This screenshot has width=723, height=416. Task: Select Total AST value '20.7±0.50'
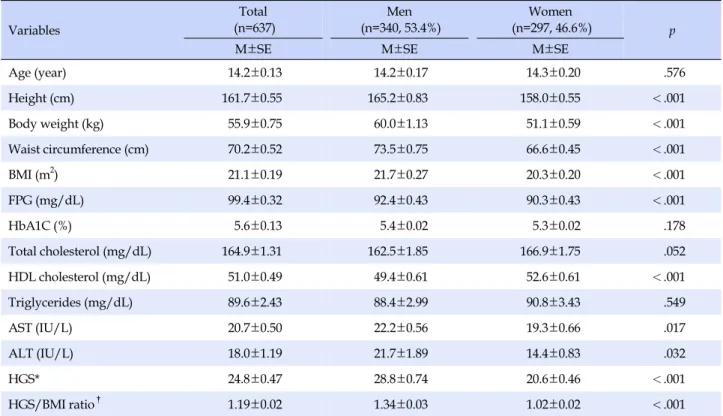pyautogui.click(x=255, y=328)
